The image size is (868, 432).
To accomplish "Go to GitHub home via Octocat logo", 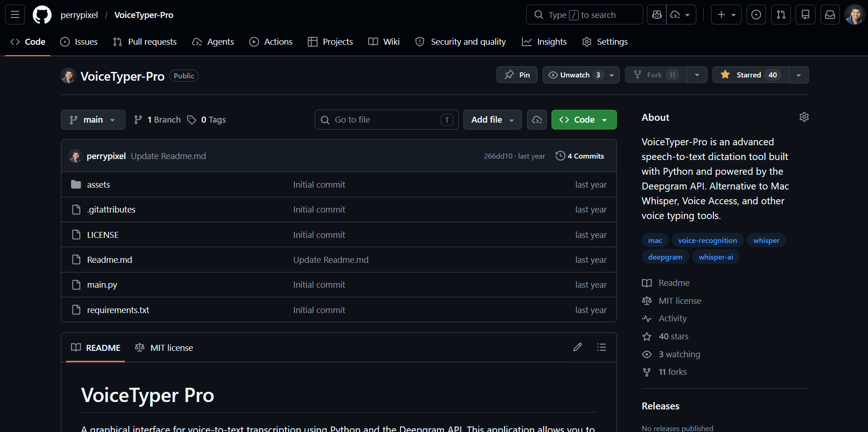I will coord(42,15).
